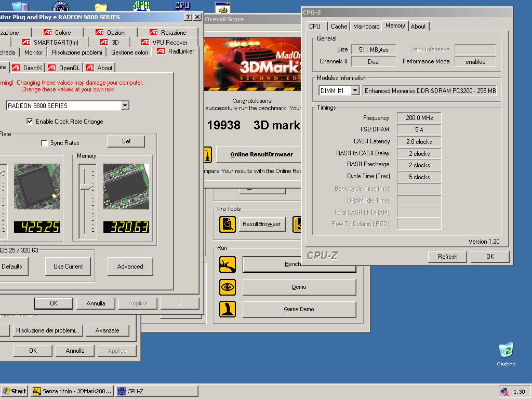The image size is (532, 399).
Task: Open the OpenGL tab in ATI settings
Action: pyautogui.click(x=65, y=68)
